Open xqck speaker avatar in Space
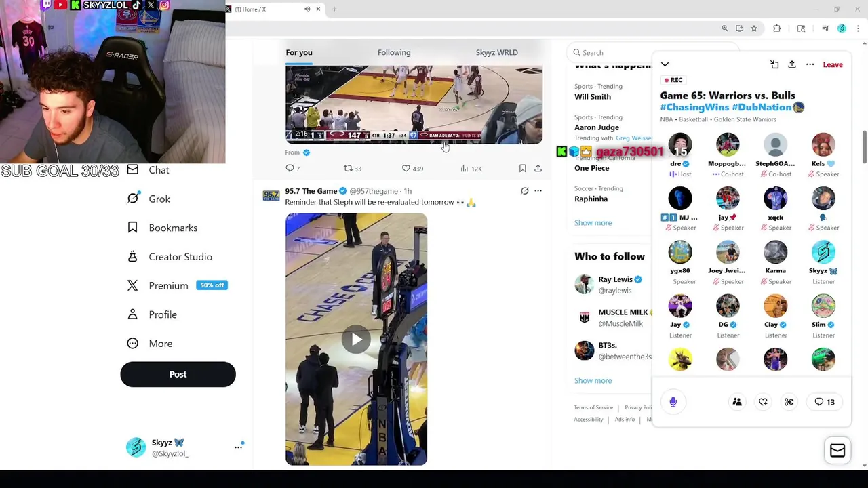The image size is (868, 488). [x=775, y=199]
